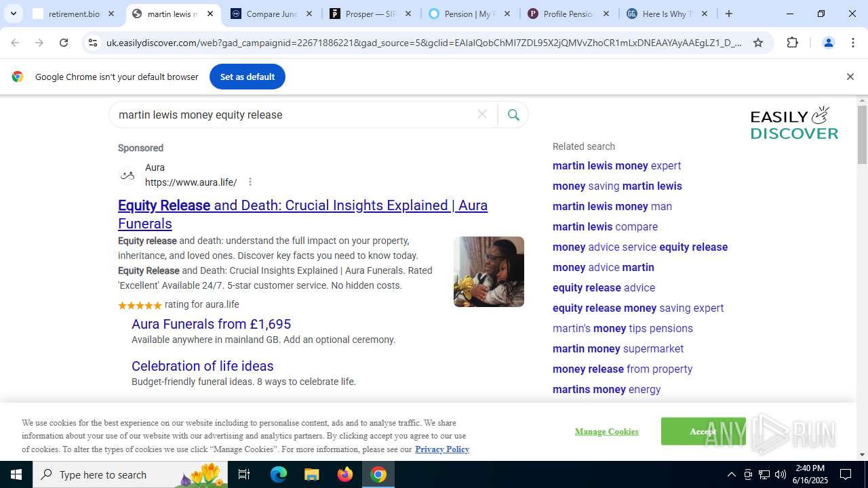The height and width of the screenshot is (488, 868).
Task: Close the Prosper SIPP tab
Action: click(408, 14)
